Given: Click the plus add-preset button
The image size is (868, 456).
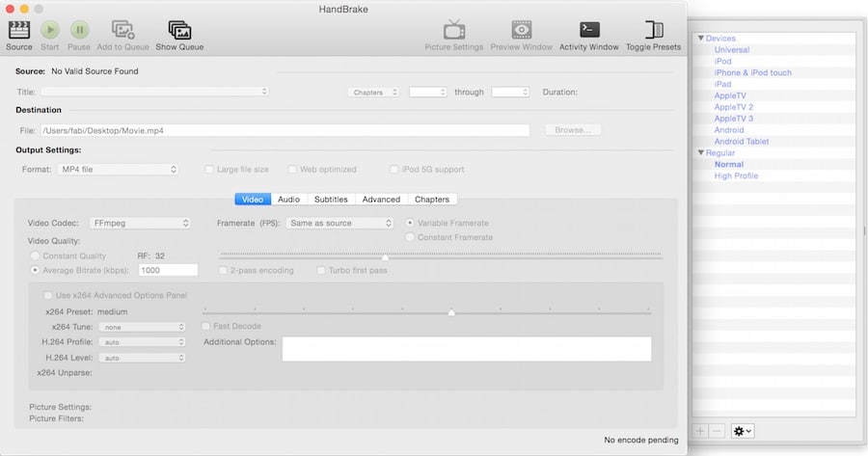Looking at the screenshot, I should pyautogui.click(x=700, y=431).
